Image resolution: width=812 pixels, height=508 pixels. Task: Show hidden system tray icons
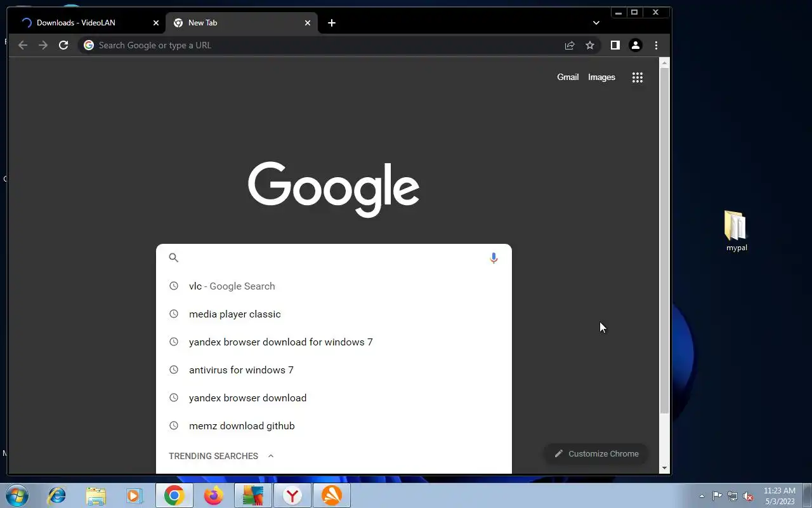tap(702, 496)
